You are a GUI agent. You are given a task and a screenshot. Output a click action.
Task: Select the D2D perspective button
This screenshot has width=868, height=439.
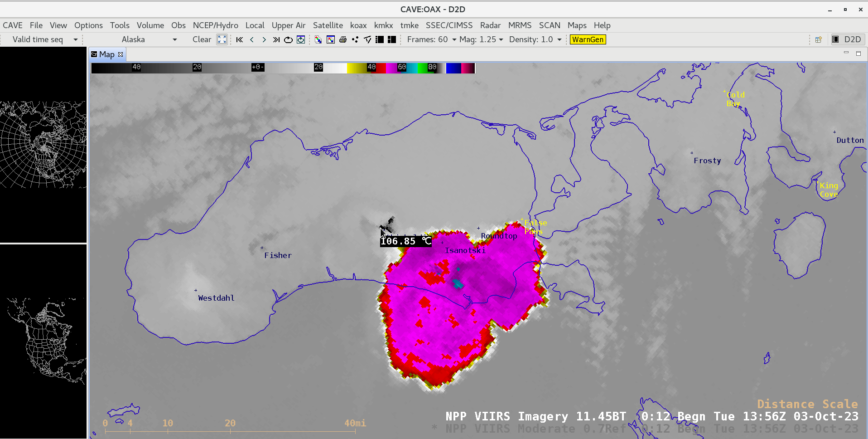click(847, 39)
